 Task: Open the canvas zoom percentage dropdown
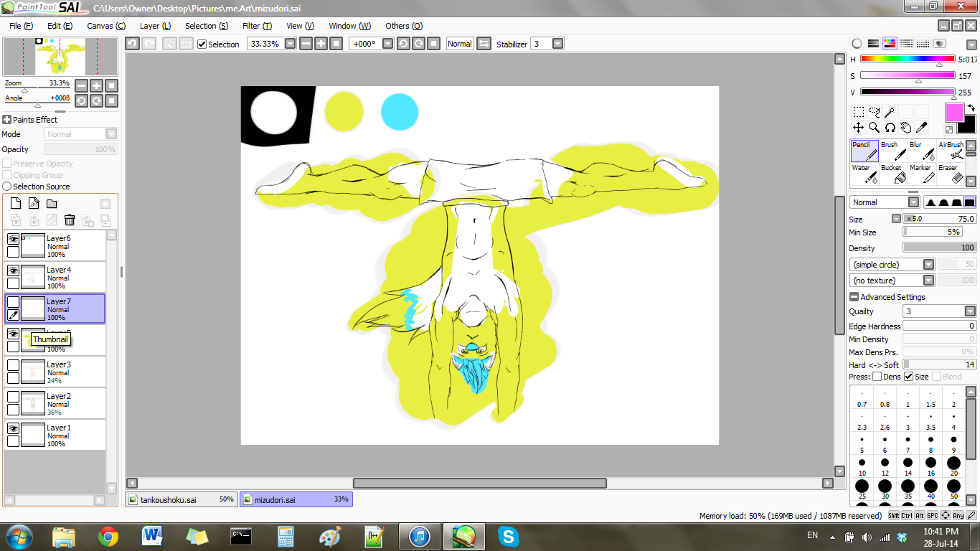point(290,44)
